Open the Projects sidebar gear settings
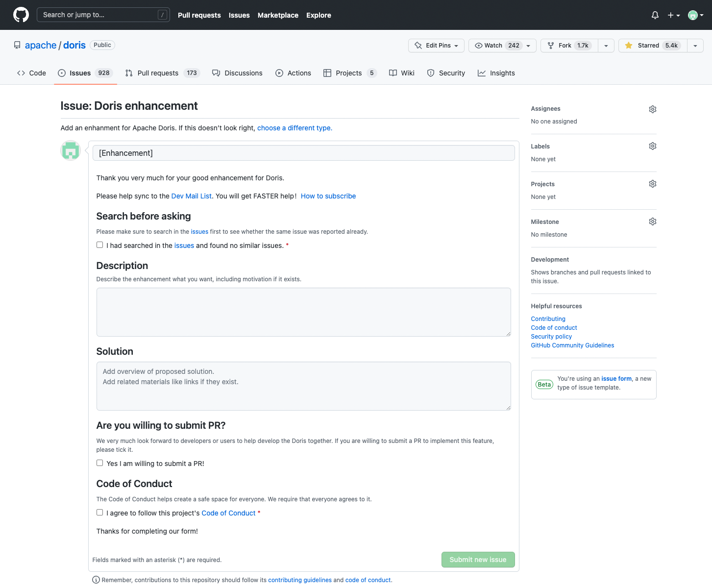 click(653, 184)
